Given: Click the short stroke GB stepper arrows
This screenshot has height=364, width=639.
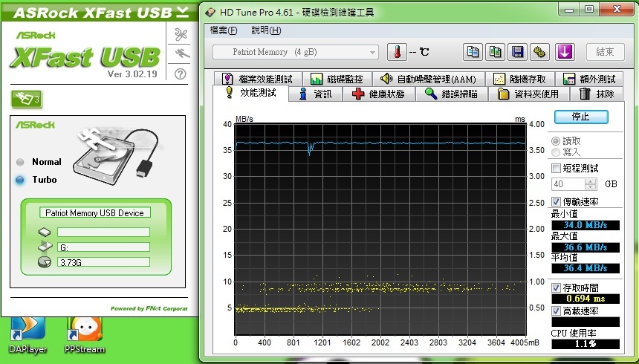Looking at the screenshot, I should pos(591,184).
